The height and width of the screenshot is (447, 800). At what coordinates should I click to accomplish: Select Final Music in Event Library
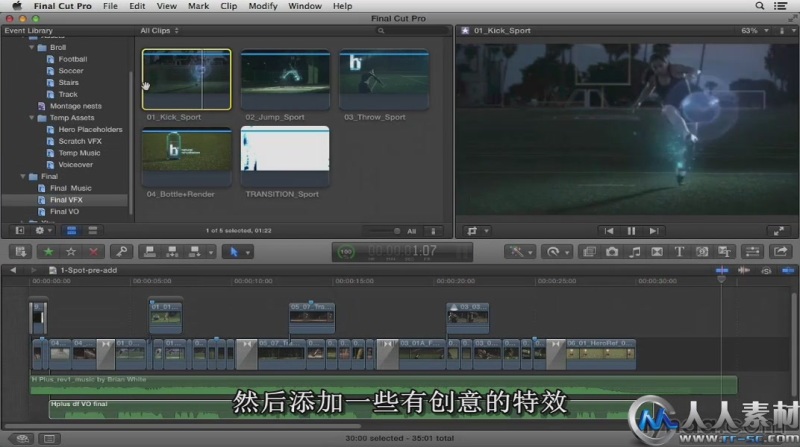click(70, 188)
